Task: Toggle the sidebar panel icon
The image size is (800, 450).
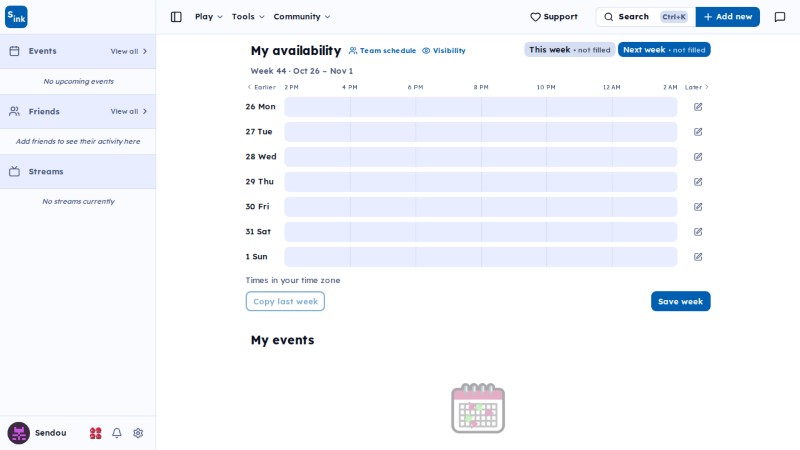Action: coord(176,17)
